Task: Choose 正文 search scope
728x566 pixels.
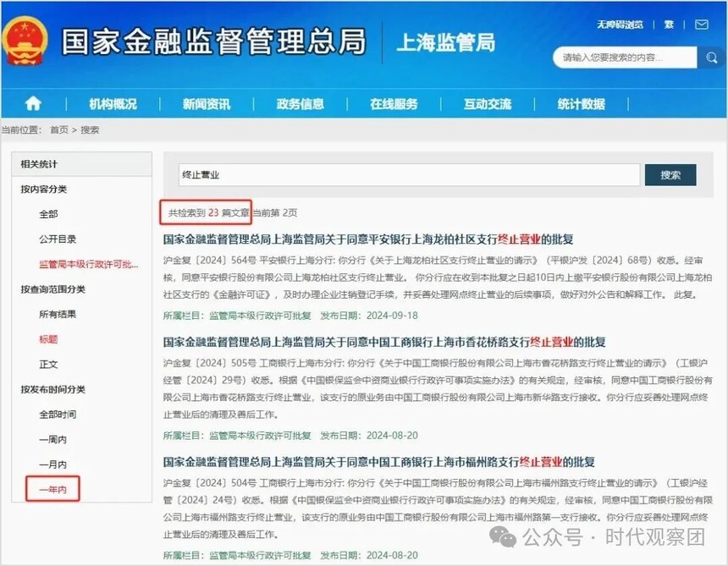Action: pyautogui.click(x=48, y=364)
